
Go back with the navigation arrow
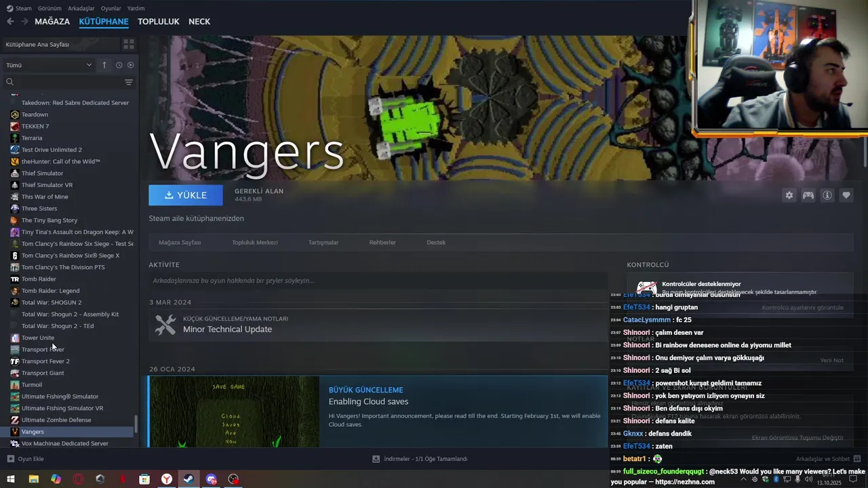coord(10,22)
